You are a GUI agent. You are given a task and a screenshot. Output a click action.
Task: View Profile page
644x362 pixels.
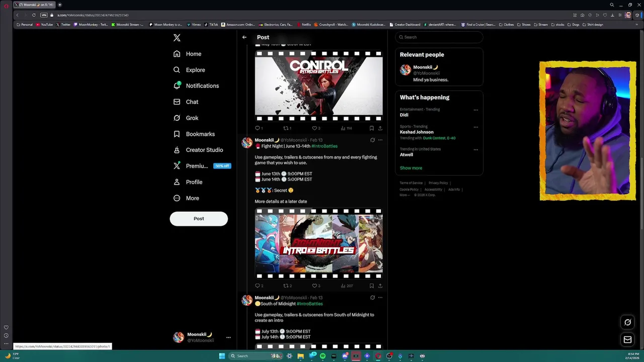point(188,182)
